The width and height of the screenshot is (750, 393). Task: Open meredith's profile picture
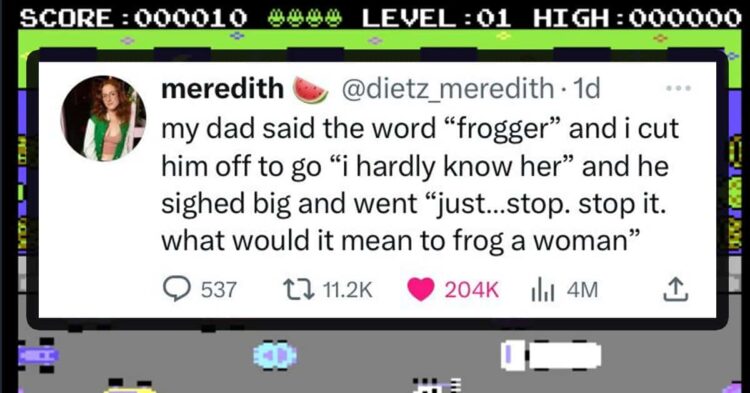[x=103, y=118]
